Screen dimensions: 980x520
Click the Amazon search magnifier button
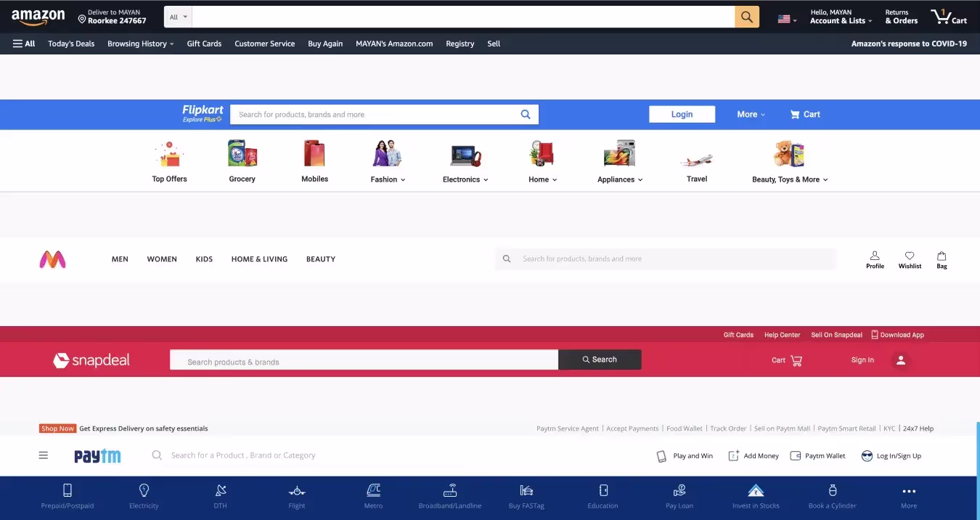coord(747,17)
